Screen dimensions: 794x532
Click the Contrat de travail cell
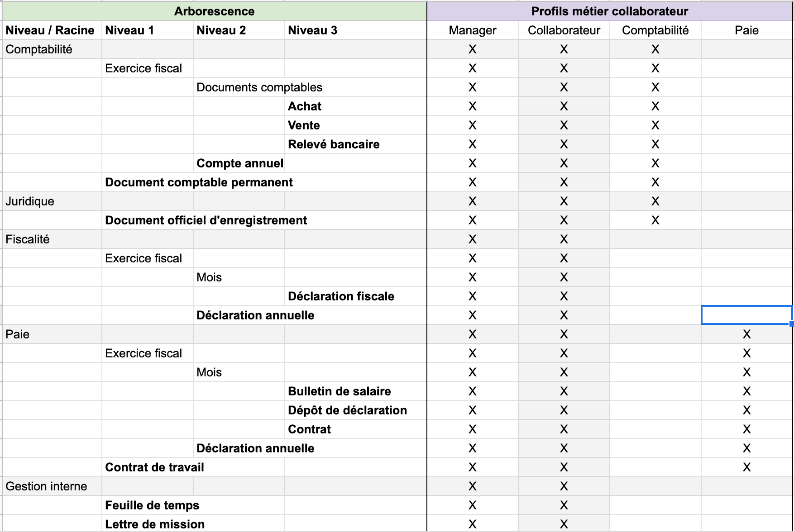pyautogui.click(x=154, y=467)
